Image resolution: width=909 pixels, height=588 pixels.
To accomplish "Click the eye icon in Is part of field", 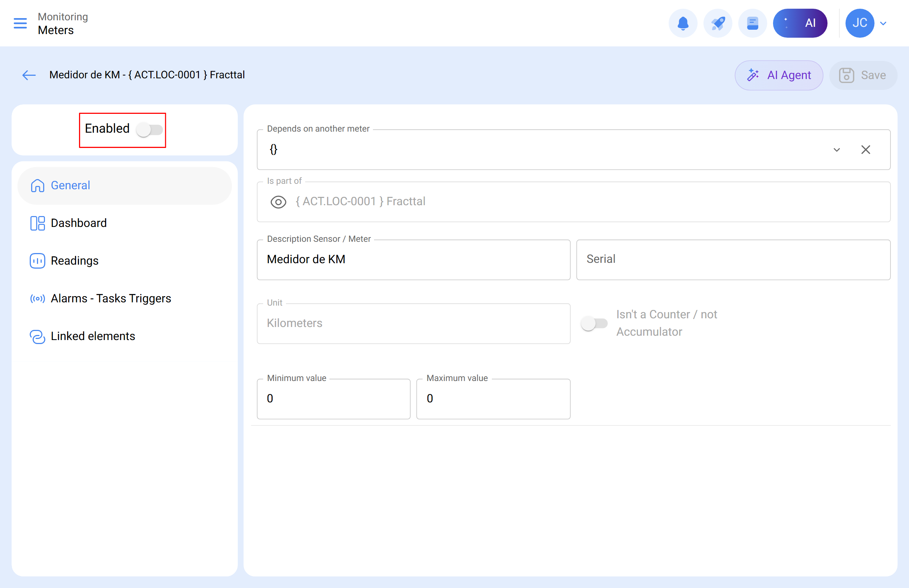I will tap(278, 202).
